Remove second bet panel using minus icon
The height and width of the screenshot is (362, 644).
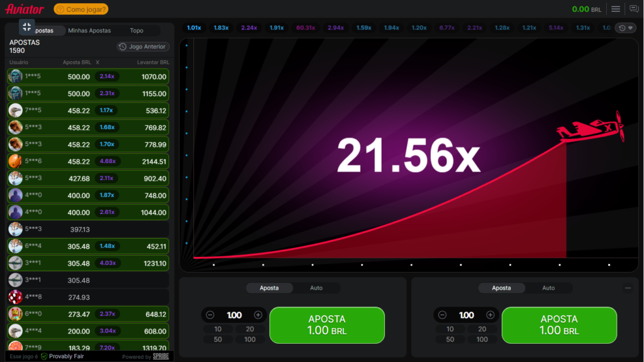pos(628,288)
